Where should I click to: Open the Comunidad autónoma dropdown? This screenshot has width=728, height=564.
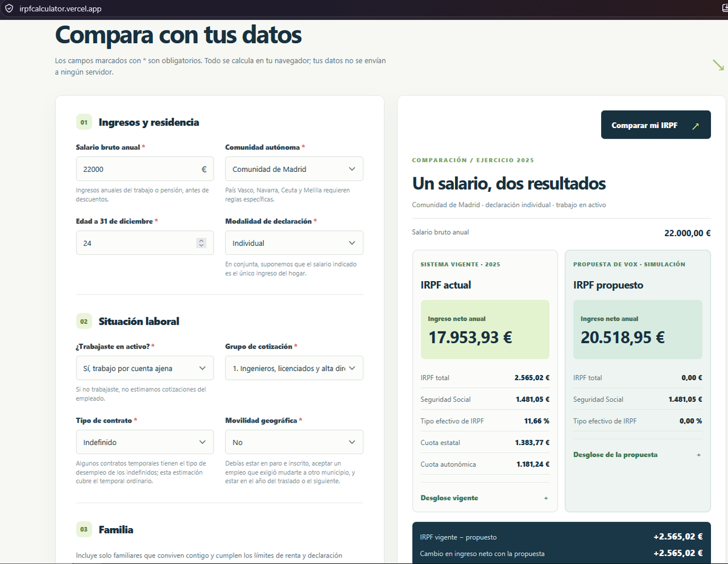pyautogui.click(x=294, y=169)
